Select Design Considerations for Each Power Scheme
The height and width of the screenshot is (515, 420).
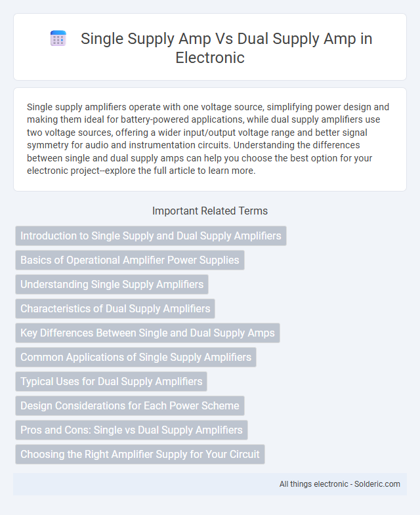coord(130,406)
